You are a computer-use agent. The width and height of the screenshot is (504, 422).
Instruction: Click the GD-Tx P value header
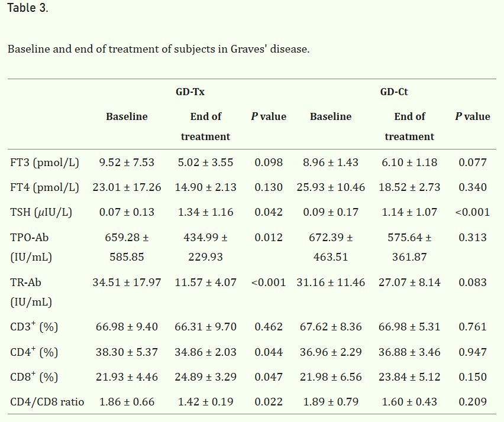269,116
